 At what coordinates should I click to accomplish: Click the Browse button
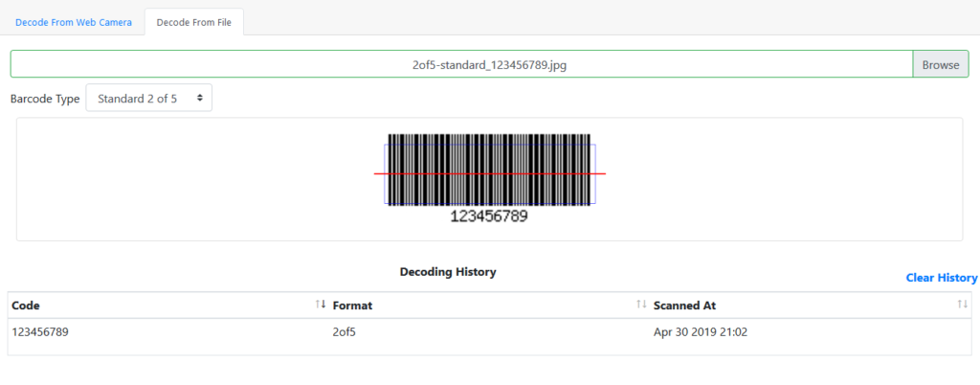coord(941,64)
